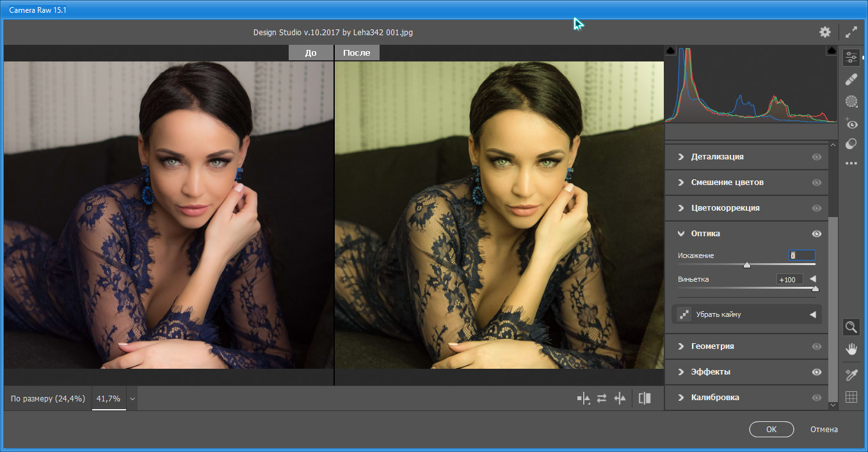Select the Hand pan tool
This screenshot has width=868, height=452.
coord(851,349)
